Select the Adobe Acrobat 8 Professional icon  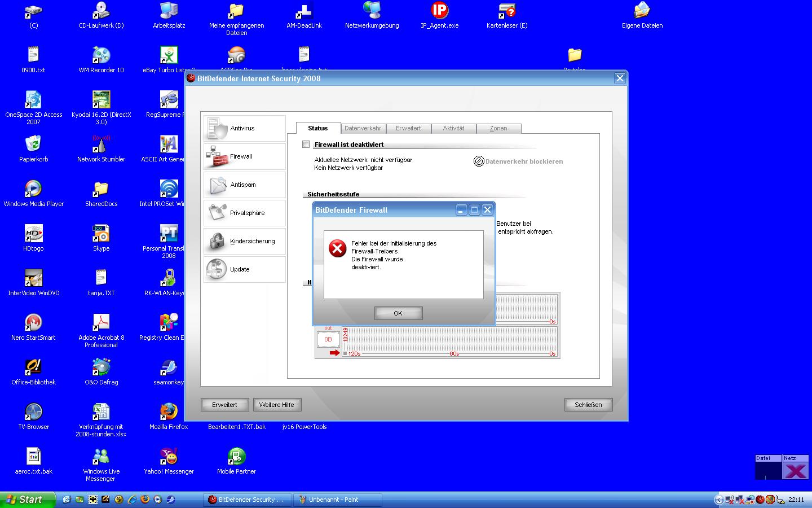click(101, 331)
